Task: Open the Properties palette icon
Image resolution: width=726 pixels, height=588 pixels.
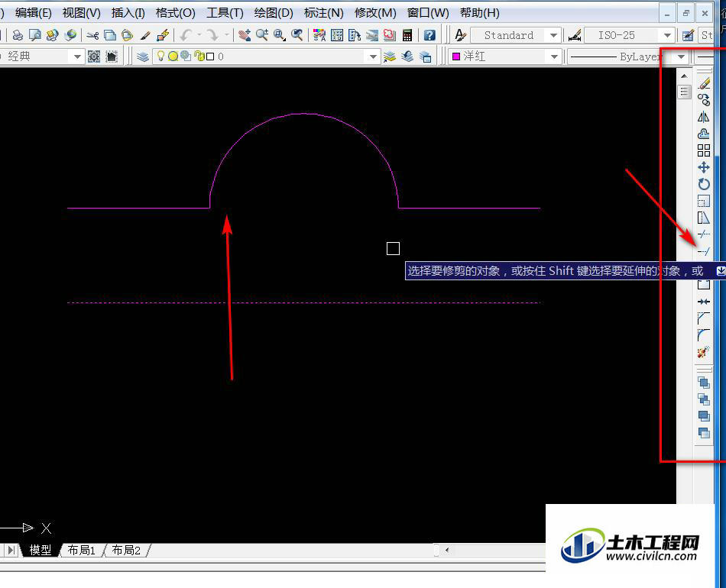Action: click(x=319, y=35)
